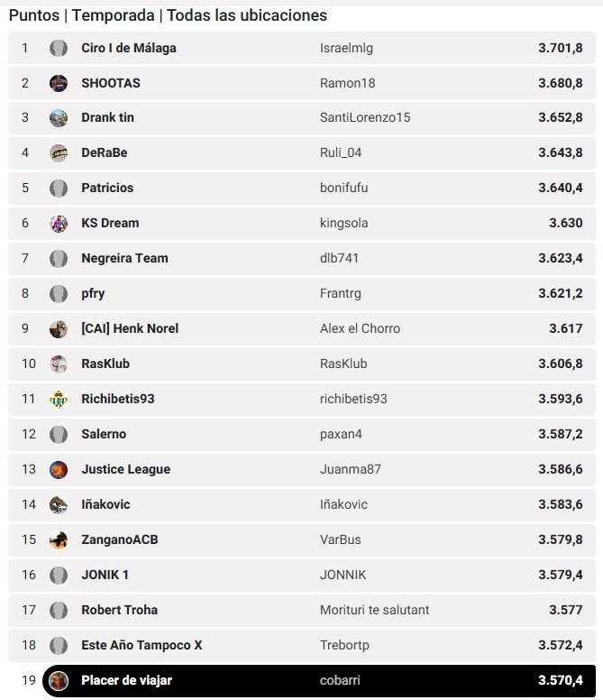Viewport: 603px width, 700px height.
Task: Open user Israelmlg's profile
Action: coord(346,48)
